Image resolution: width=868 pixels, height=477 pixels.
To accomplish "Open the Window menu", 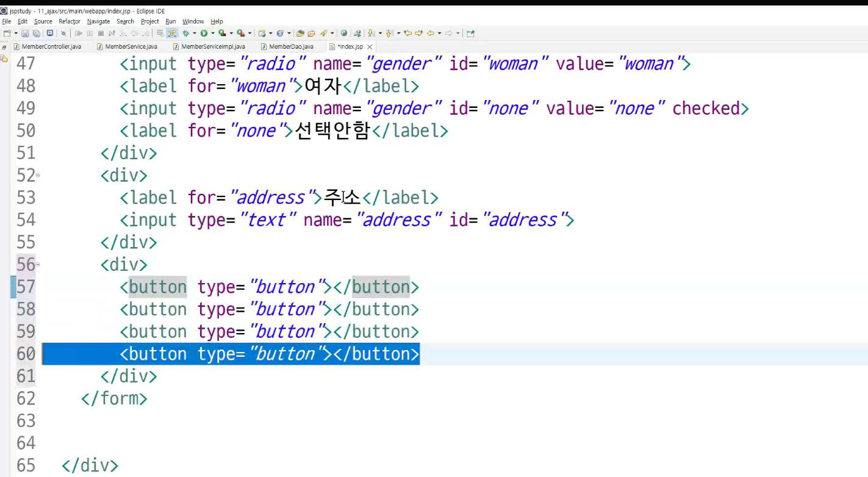I will [x=193, y=21].
